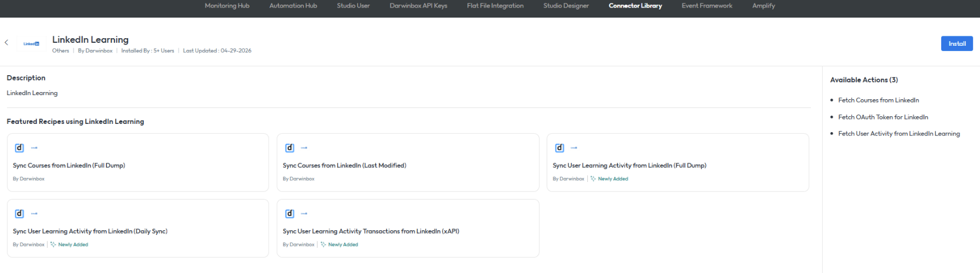Select Fetch User Activity from LinkedIn Learning action
Screen dimensions: 980x273
click(899, 134)
